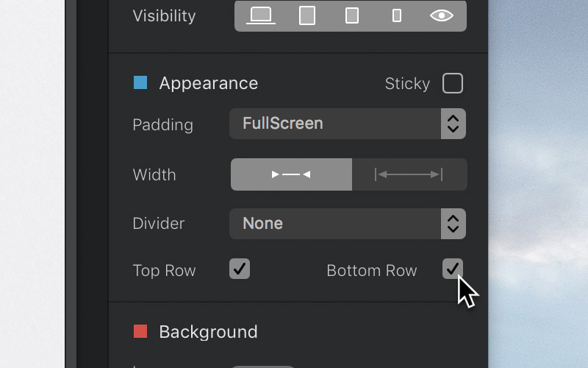
Task: Enable the Sticky checkbox
Action: tap(453, 83)
